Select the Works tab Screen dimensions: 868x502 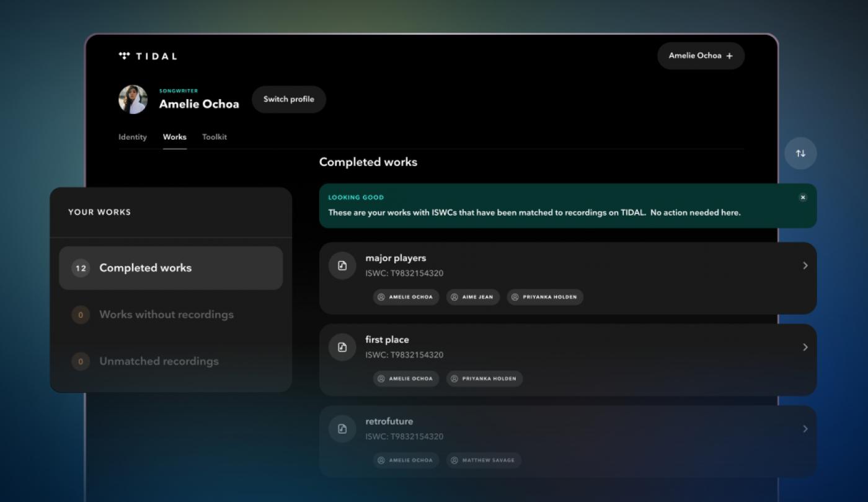[175, 137]
